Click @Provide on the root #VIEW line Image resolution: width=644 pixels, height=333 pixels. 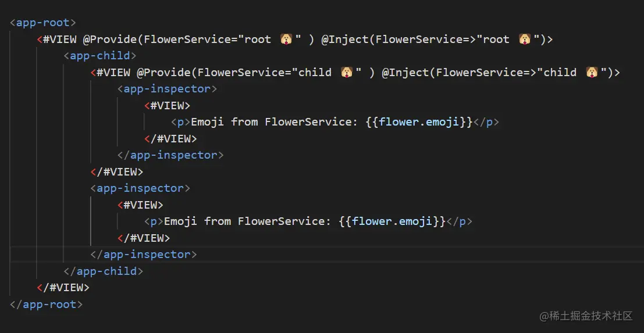111,40
